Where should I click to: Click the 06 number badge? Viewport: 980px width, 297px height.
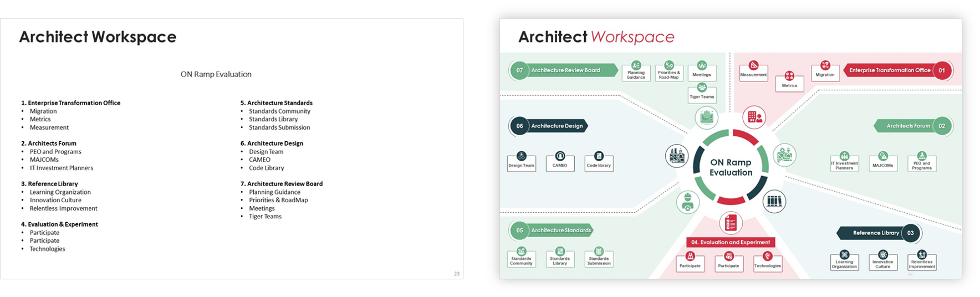coord(519,126)
